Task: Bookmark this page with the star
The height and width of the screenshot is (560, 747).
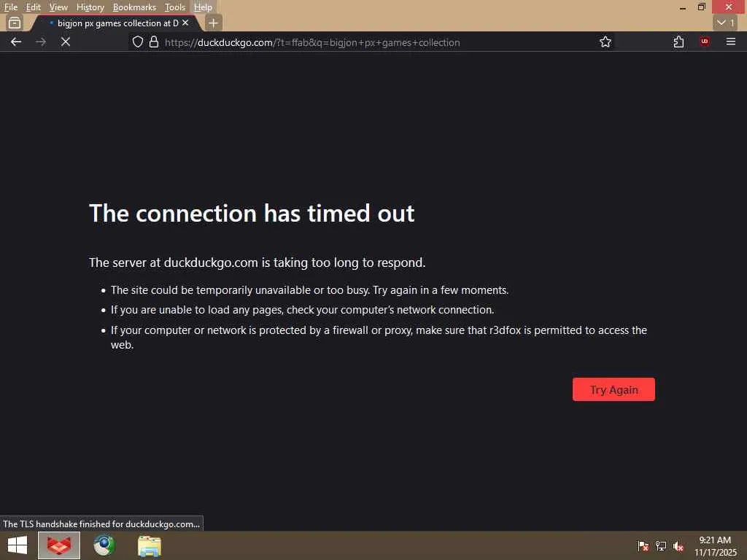Action: coord(605,42)
